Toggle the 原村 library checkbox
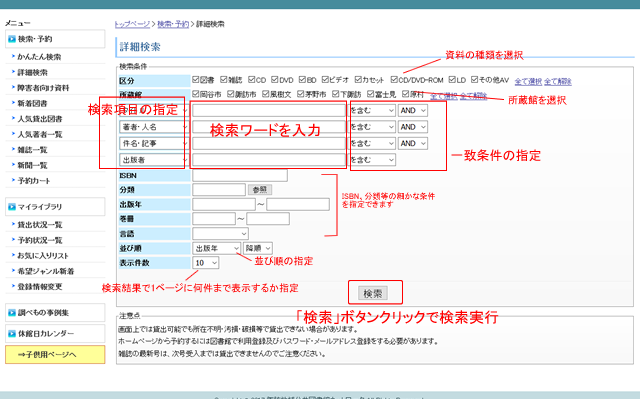 (405, 94)
